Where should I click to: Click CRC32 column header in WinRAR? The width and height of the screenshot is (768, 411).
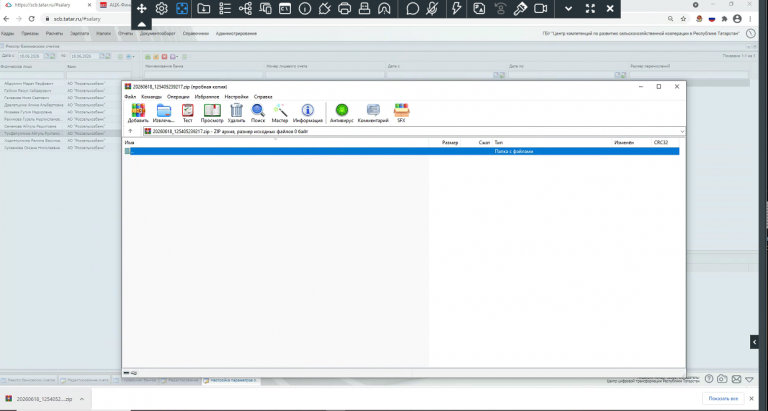pyautogui.click(x=665, y=143)
